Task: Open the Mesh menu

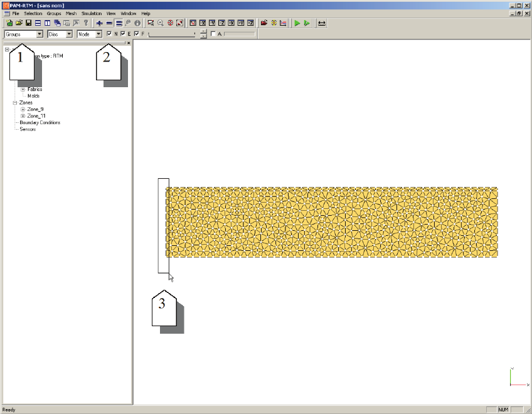Action: (x=72, y=14)
